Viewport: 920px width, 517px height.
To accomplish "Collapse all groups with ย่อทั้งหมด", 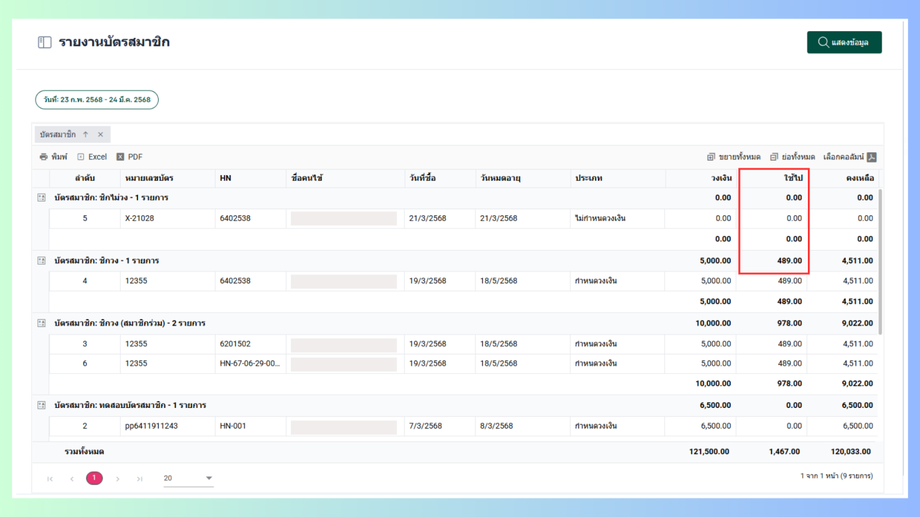I will tap(792, 157).
